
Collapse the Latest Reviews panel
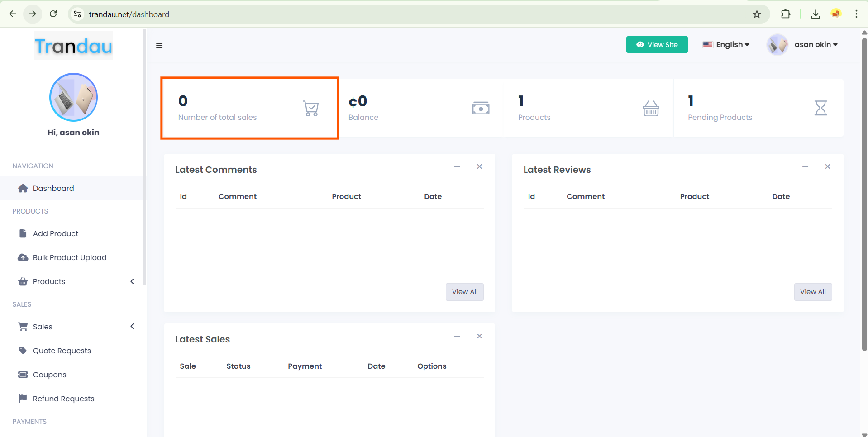pyautogui.click(x=805, y=166)
